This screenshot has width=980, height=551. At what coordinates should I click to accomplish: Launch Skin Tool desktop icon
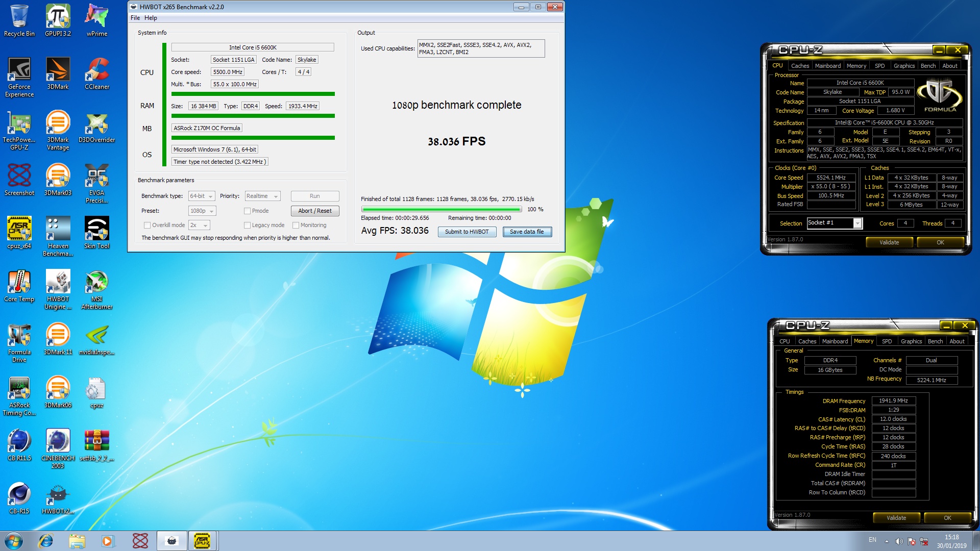(x=97, y=233)
